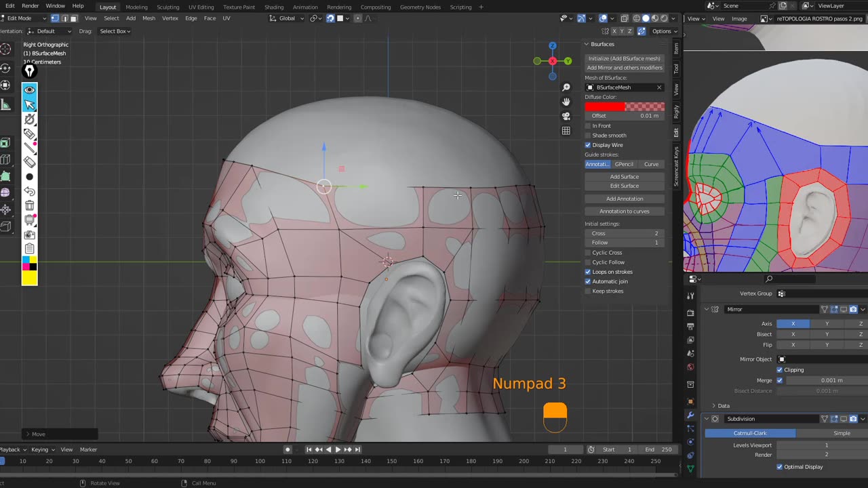Enable vertex select mode
This screenshot has width=868, height=488.
click(55, 18)
